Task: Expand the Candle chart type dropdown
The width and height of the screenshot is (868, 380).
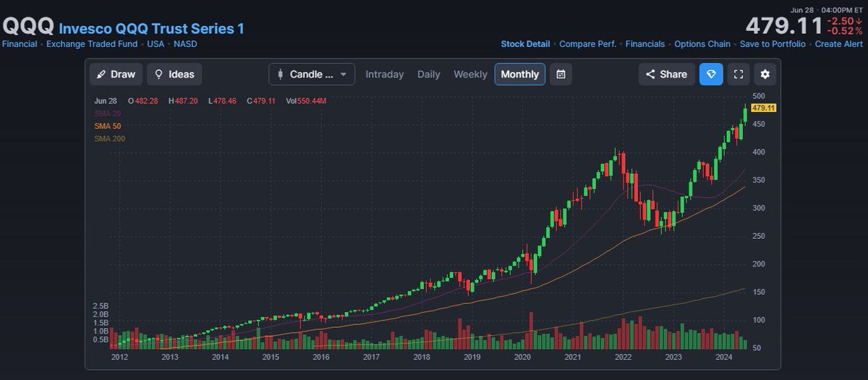Action: pos(312,74)
